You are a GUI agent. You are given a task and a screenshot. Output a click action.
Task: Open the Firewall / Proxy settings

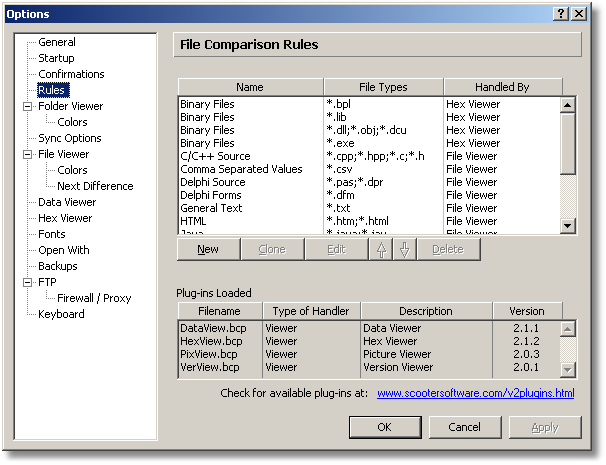tap(94, 298)
